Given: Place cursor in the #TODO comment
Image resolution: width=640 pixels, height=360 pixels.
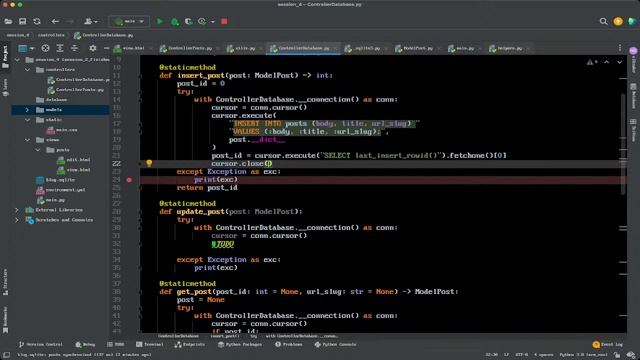Looking at the screenshot, I should click(223, 244).
